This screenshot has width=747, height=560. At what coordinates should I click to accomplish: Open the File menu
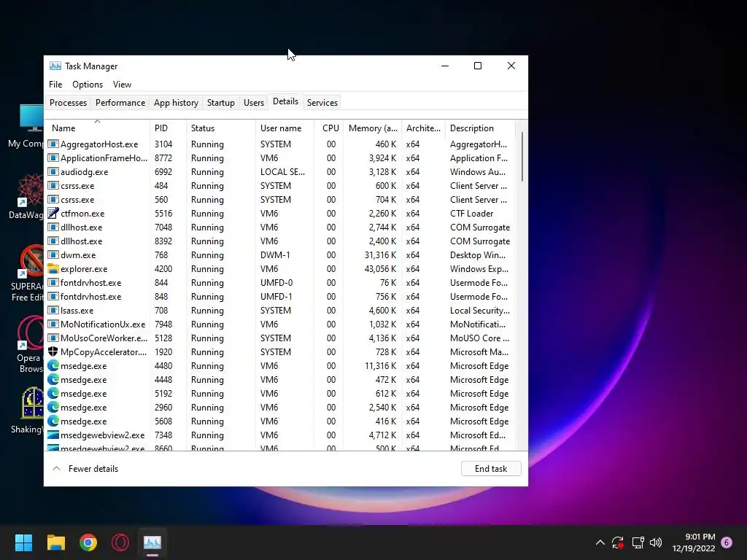55,85
